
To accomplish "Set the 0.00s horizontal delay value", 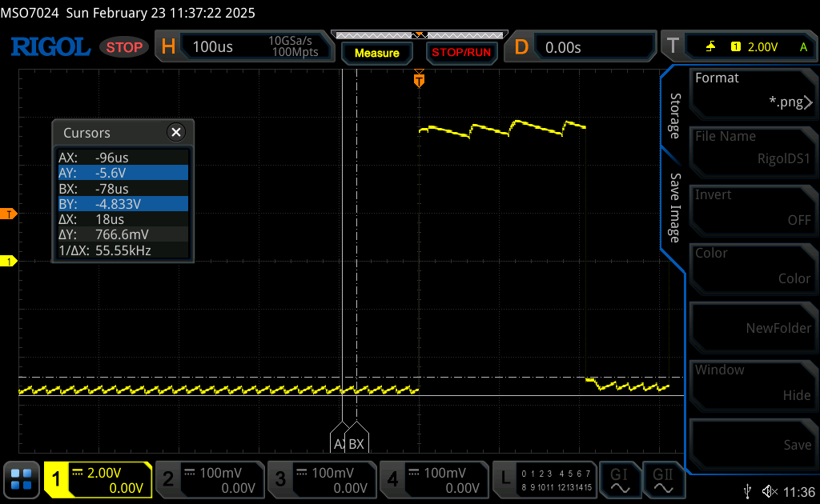I will (563, 47).
